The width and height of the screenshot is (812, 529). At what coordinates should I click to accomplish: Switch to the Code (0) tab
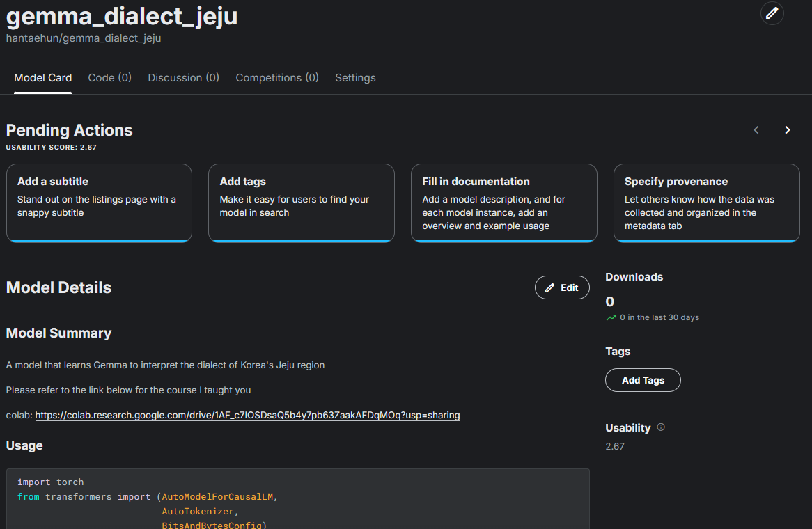pos(109,78)
